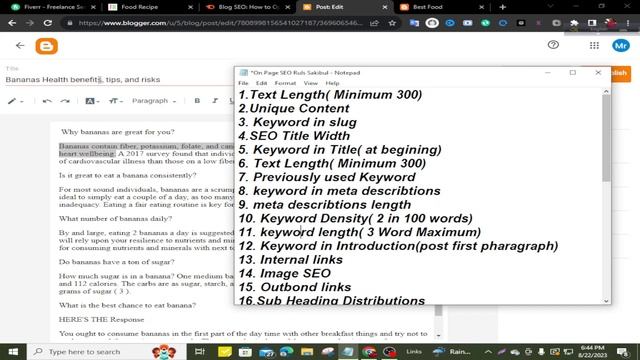Click Blogger editor scroll down arrow
The height and width of the screenshot is (360, 640).
(438, 336)
